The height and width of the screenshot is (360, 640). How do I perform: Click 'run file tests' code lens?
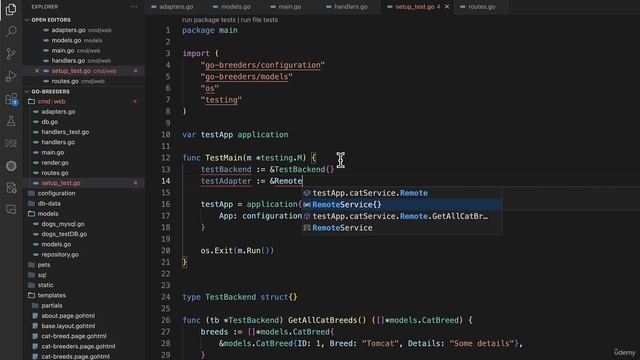259,20
